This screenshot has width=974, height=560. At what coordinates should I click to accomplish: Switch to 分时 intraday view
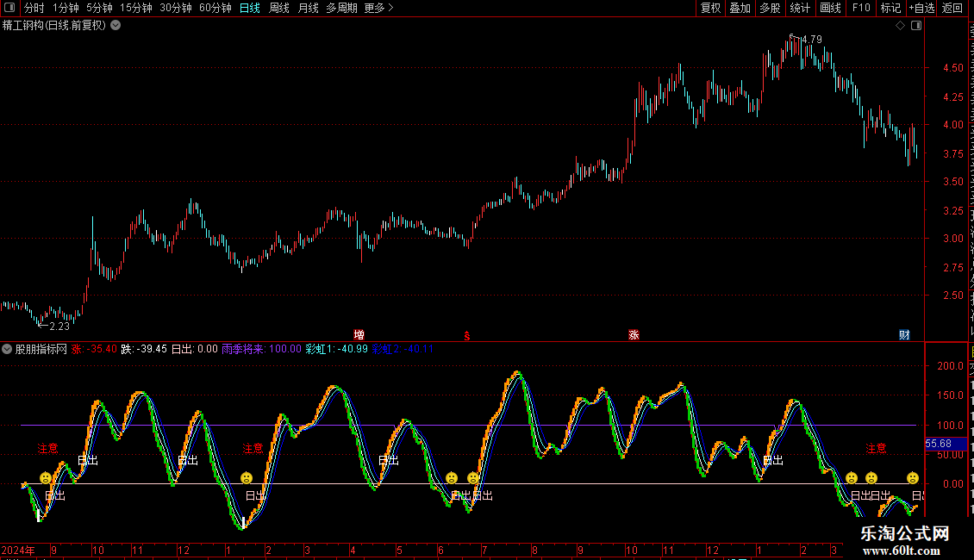coord(34,8)
